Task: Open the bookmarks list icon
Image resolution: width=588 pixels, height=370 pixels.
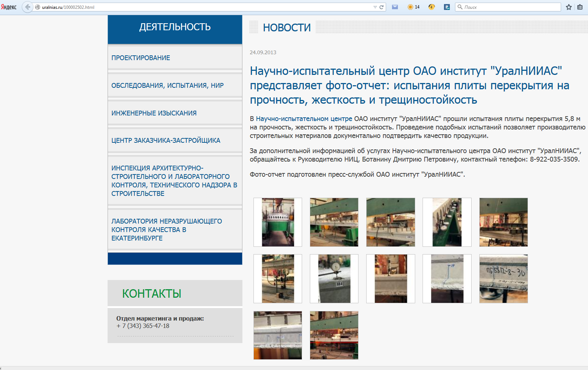Action: 580,7
